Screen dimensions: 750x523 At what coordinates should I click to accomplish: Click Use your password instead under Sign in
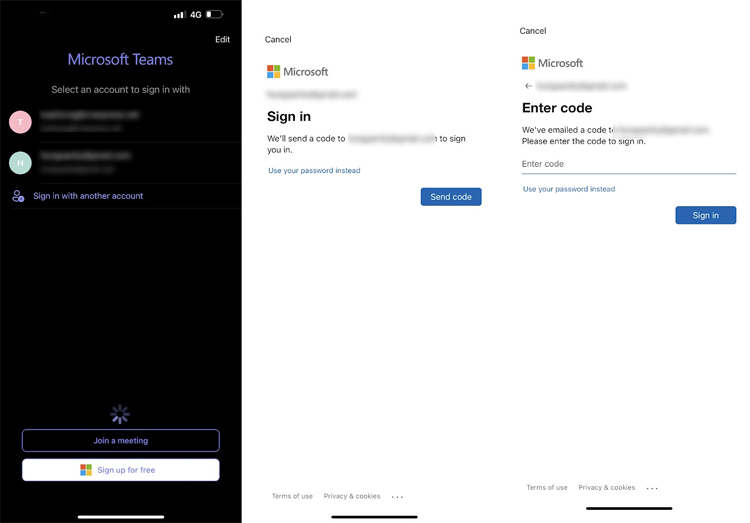pyautogui.click(x=314, y=171)
